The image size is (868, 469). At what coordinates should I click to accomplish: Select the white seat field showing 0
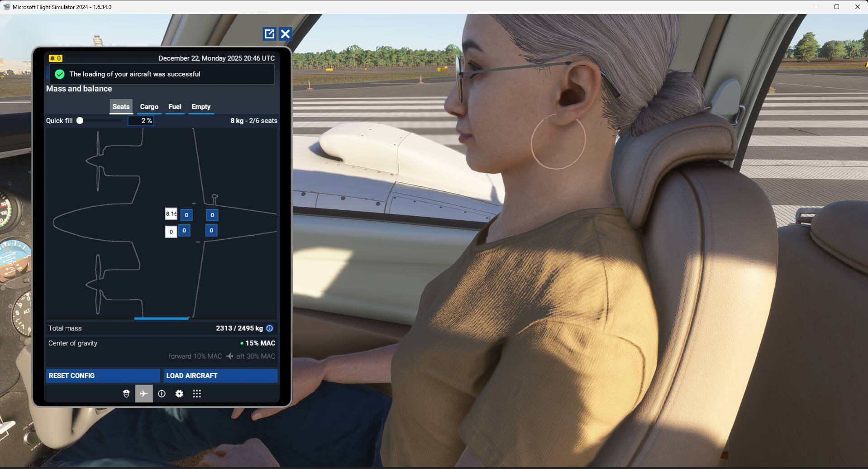(x=171, y=232)
